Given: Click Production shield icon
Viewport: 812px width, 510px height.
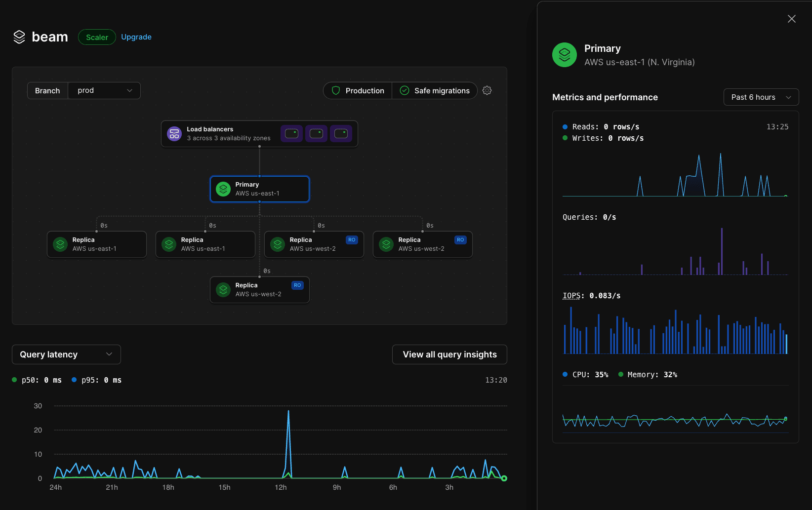Looking at the screenshot, I should tap(336, 90).
